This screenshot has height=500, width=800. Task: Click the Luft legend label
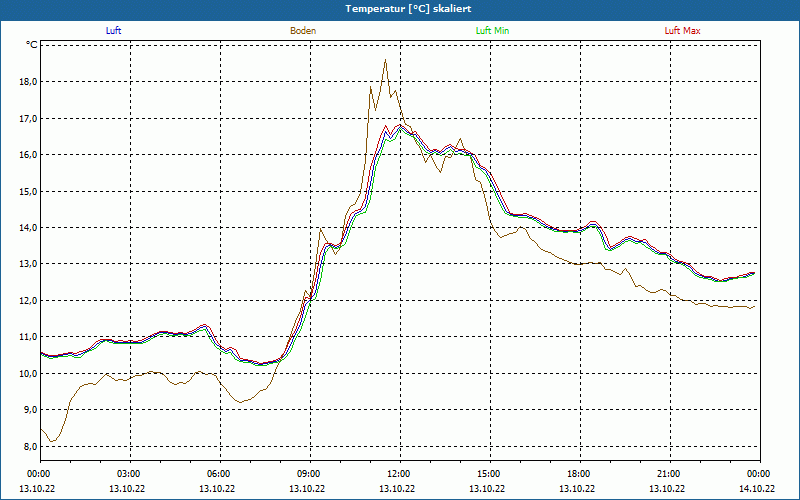(x=113, y=31)
